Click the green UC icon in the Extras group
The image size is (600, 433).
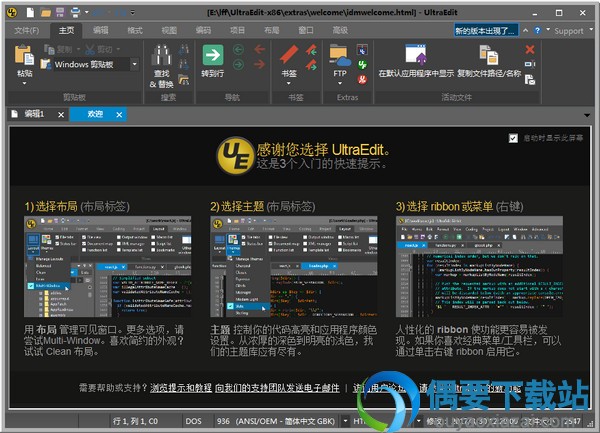tap(362, 65)
